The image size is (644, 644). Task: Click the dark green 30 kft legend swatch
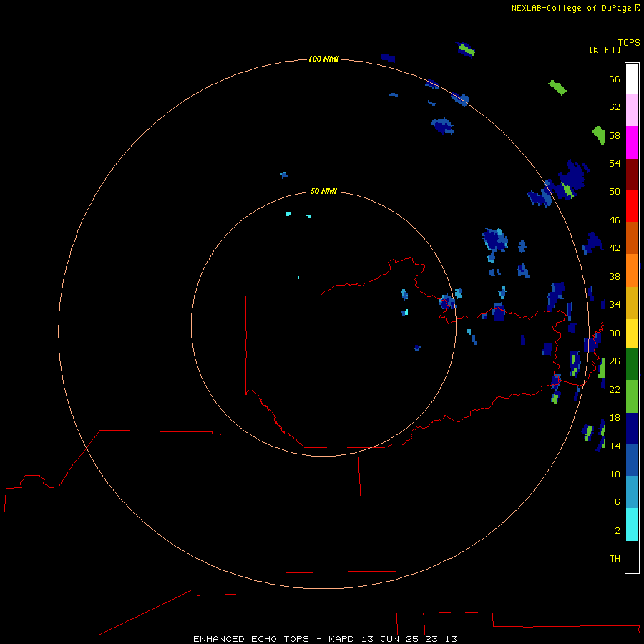(632, 364)
